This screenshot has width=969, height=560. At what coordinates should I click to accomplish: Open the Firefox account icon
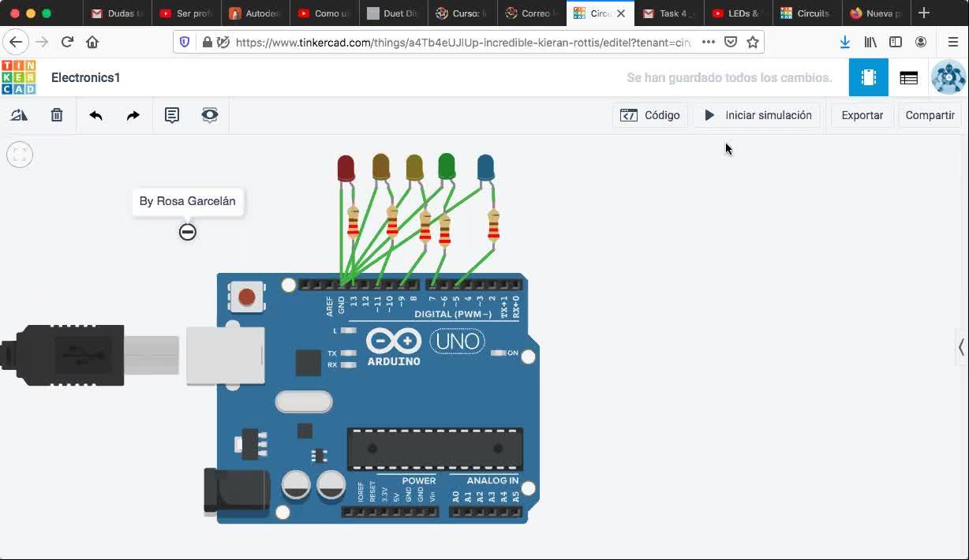(x=921, y=43)
